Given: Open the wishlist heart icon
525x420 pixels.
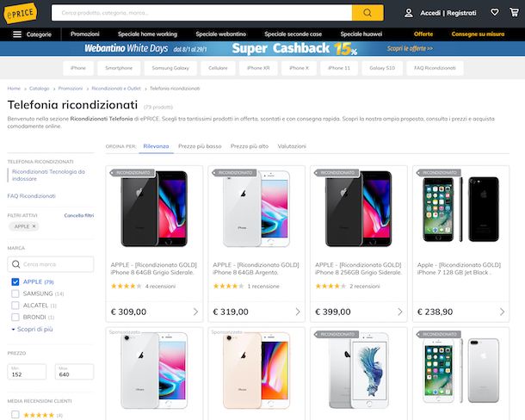Looking at the screenshot, I should (495, 12).
